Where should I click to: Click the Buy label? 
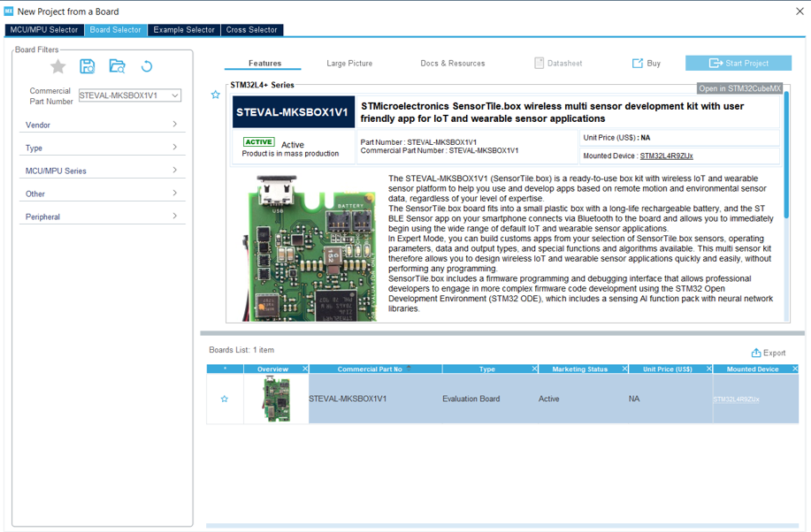pyautogui.click(x=654, y=63)
